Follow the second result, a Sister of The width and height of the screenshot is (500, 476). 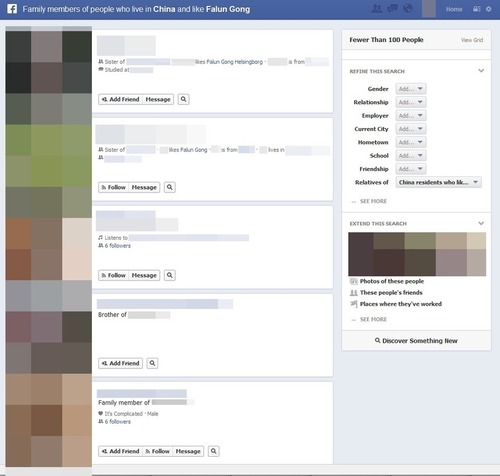tap(113, 187)
